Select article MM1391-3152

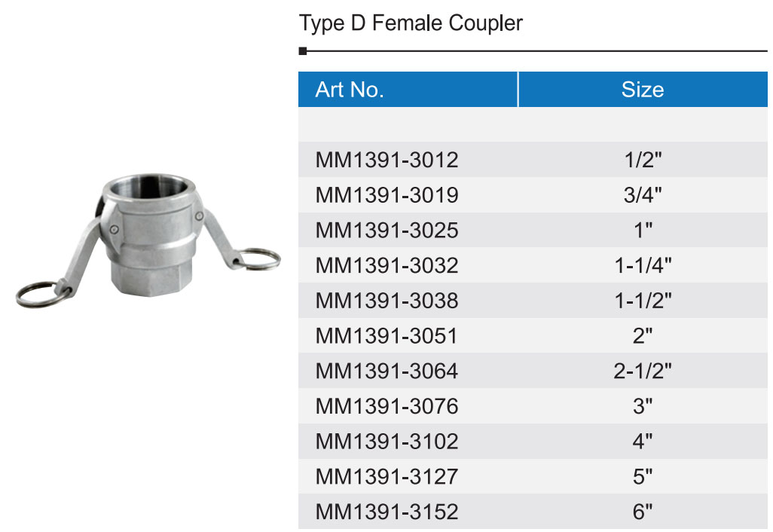(x=386, y=512)
